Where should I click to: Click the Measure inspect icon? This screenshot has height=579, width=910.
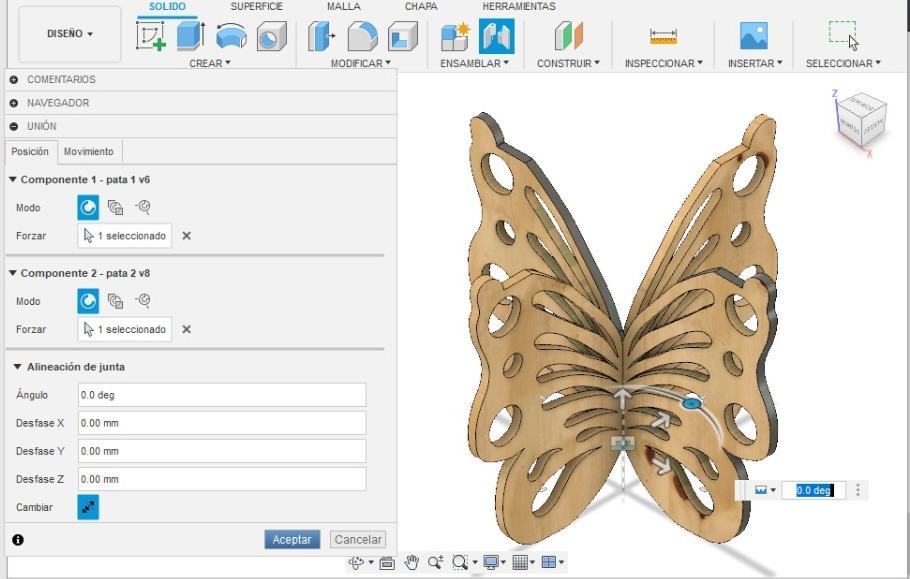coord(663,36)
